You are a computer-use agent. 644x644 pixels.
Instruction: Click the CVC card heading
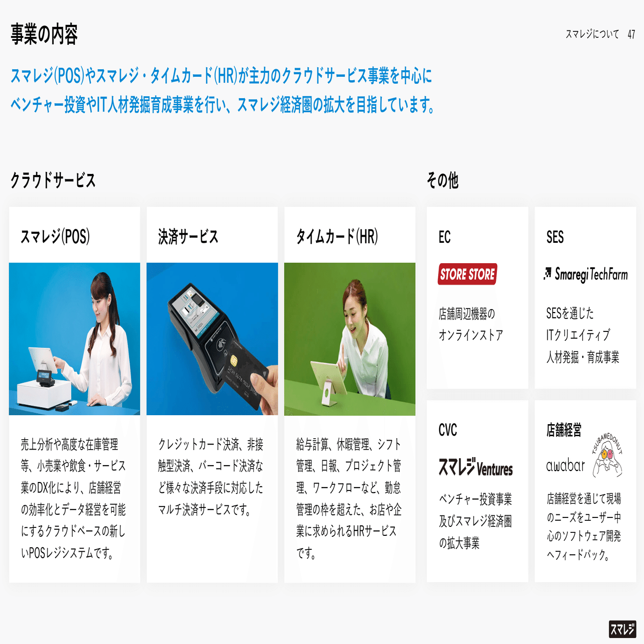click(448, 430)
